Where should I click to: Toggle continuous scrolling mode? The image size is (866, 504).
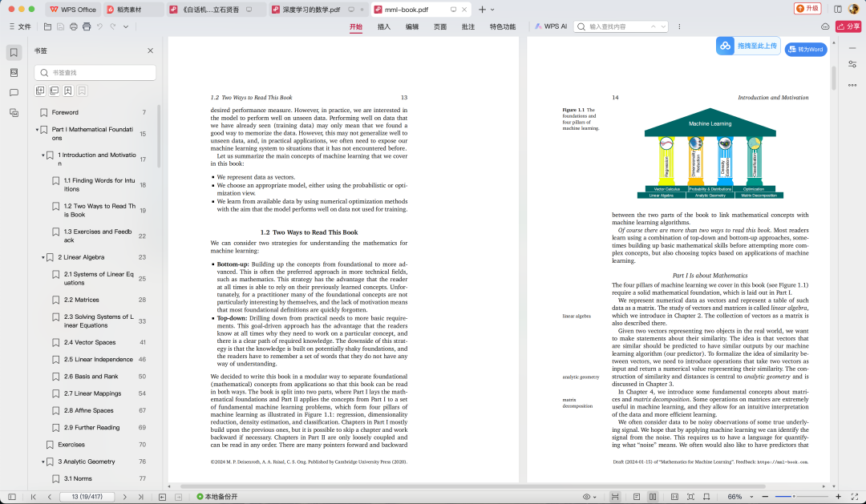pyautogui.click(x=615, y=497)
